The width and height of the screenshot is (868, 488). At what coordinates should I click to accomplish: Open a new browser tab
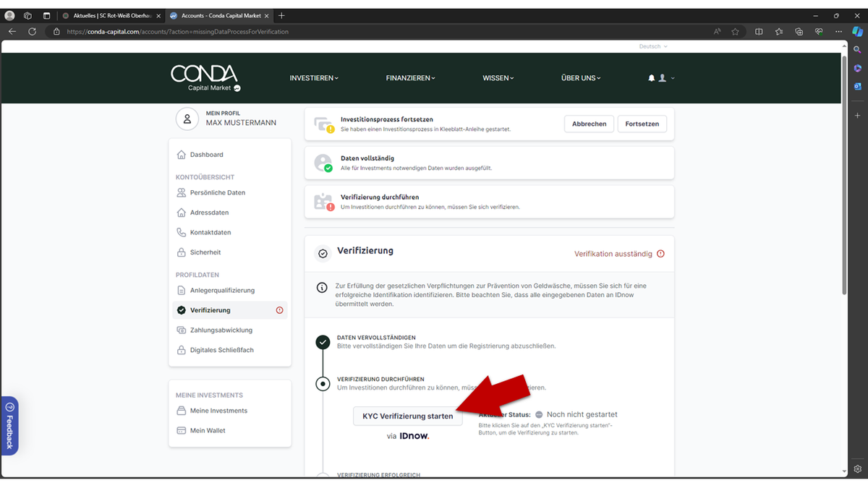281,15
